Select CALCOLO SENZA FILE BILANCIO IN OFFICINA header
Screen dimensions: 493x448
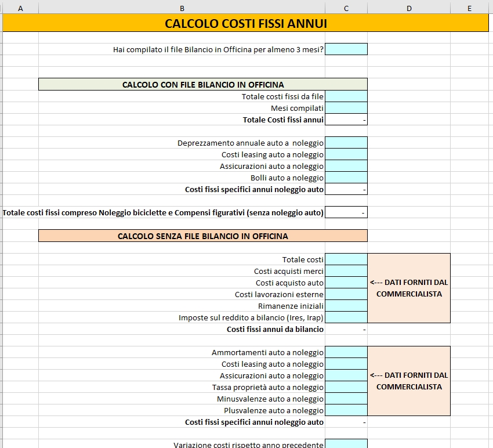(x=203, y=236)
